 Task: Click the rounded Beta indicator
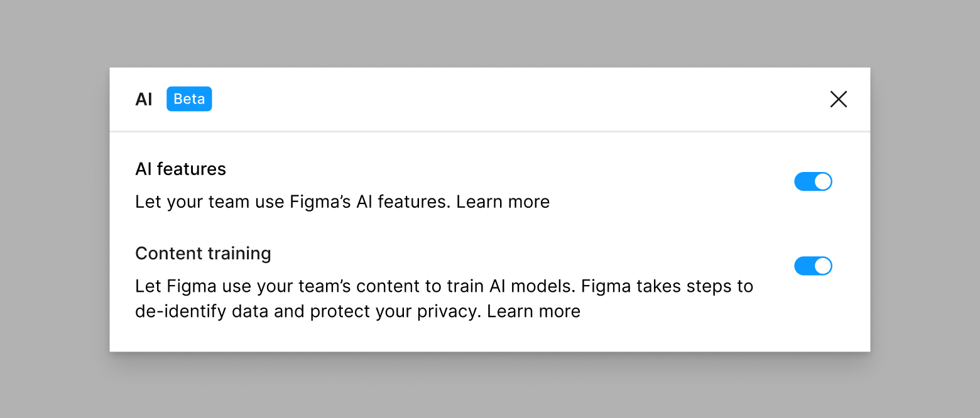(x=189, y=99)
